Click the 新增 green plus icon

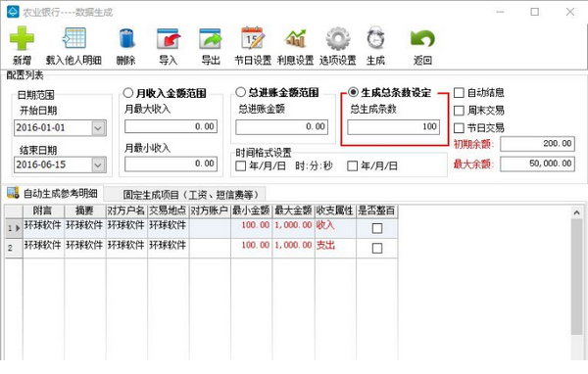pos(22,38)
